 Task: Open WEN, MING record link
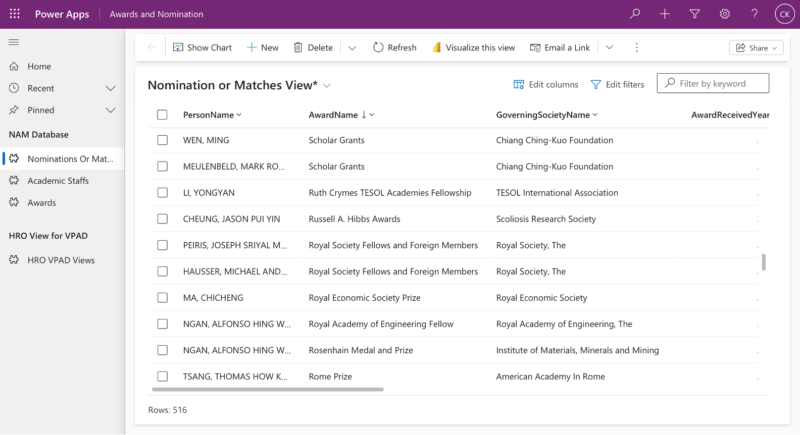[206, 140]
